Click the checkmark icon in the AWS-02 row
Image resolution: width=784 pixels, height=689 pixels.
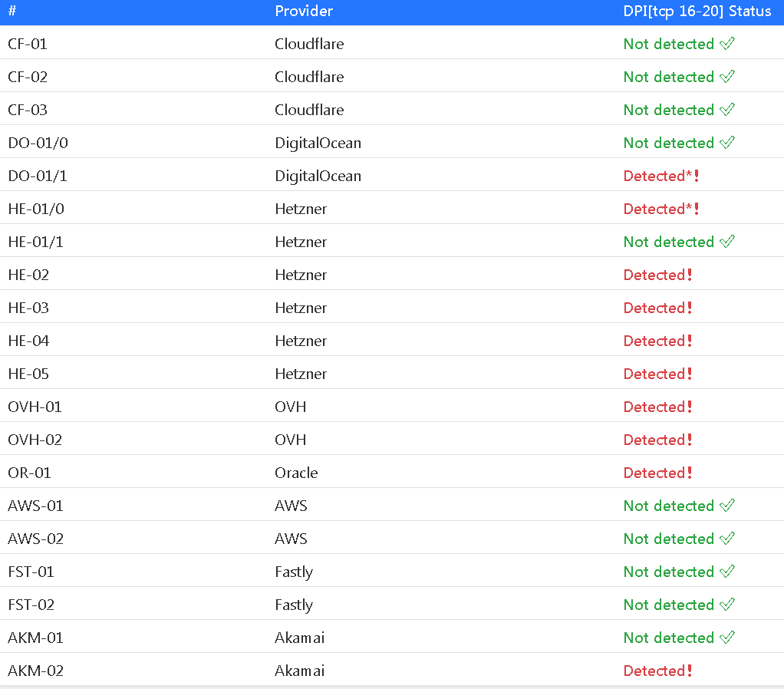(727, 539)
